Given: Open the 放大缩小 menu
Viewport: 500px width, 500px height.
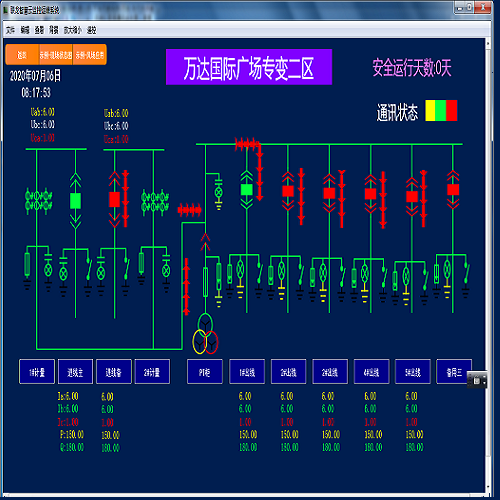Looking at the screenshot, I should point(73,30).
